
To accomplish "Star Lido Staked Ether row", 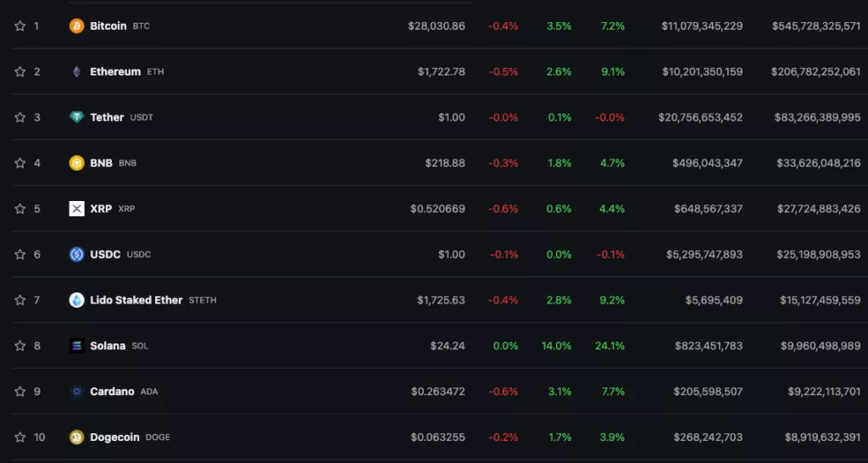I will (20, 300).
